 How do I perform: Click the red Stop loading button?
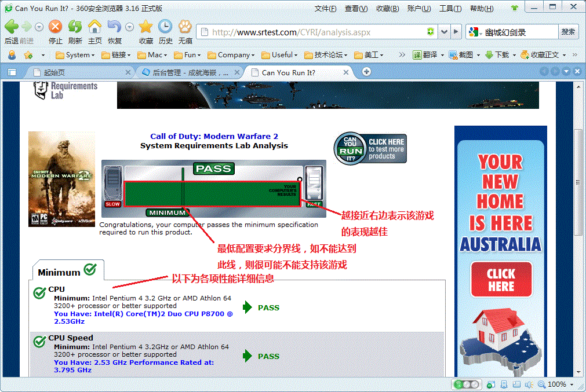pyautogui.click(x=55, y=27)
